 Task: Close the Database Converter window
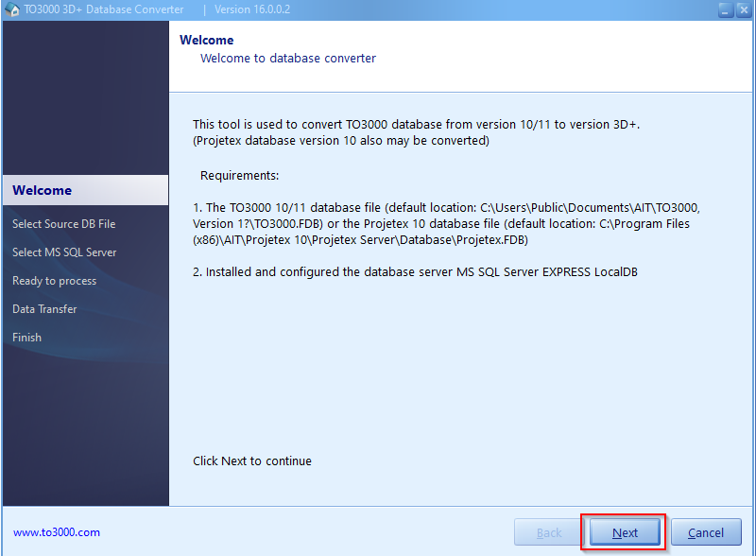(x=744, y=9)
